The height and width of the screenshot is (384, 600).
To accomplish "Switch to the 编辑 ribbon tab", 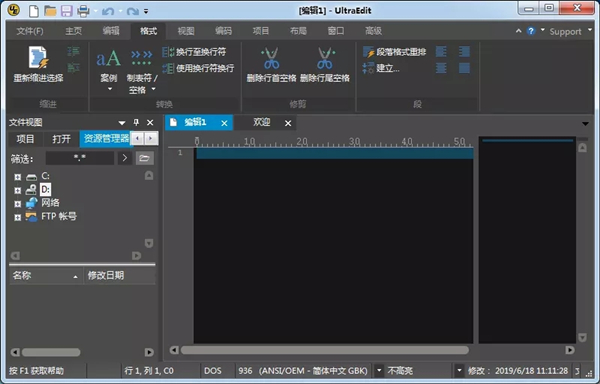I will point(111,31).
